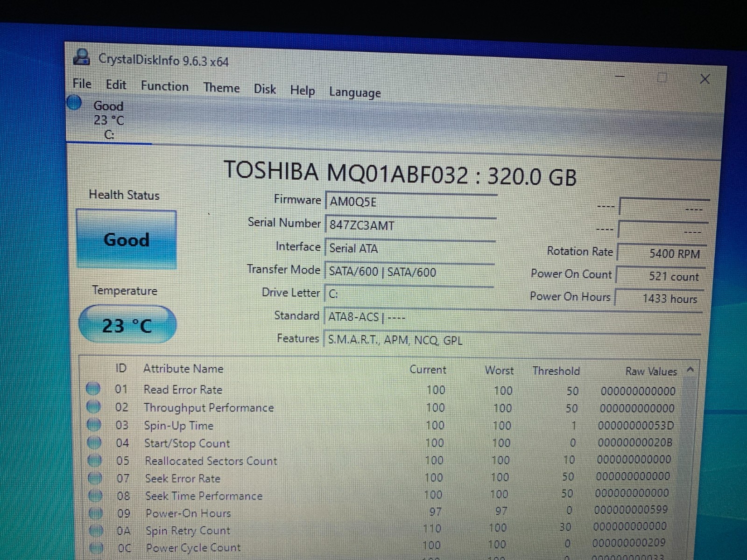The height and width of the screenshot is (560, 747).
Task: Click status dot for Reallocated Sectors Count
Action: (95, 460)
